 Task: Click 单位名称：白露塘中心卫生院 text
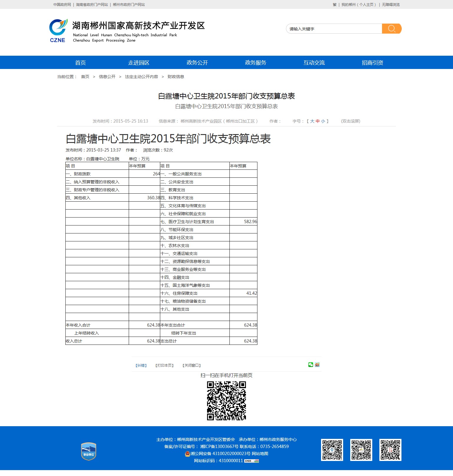(x=92, y=159)
